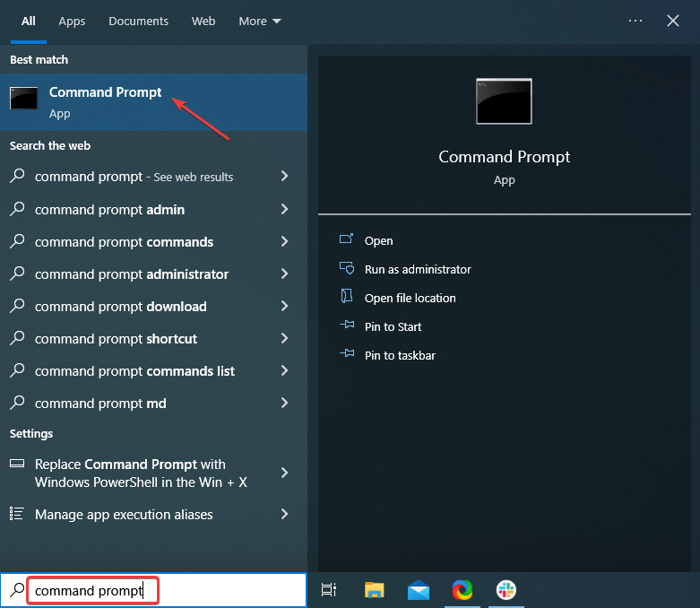700x608 pixels.
Task: Click the pin icon beside Pin to Start
Action: pyautogui.click(x=347, y=325)
